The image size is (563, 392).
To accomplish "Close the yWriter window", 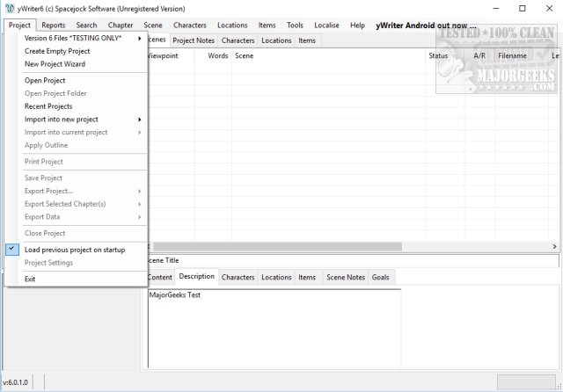I will tap(549, 9).
